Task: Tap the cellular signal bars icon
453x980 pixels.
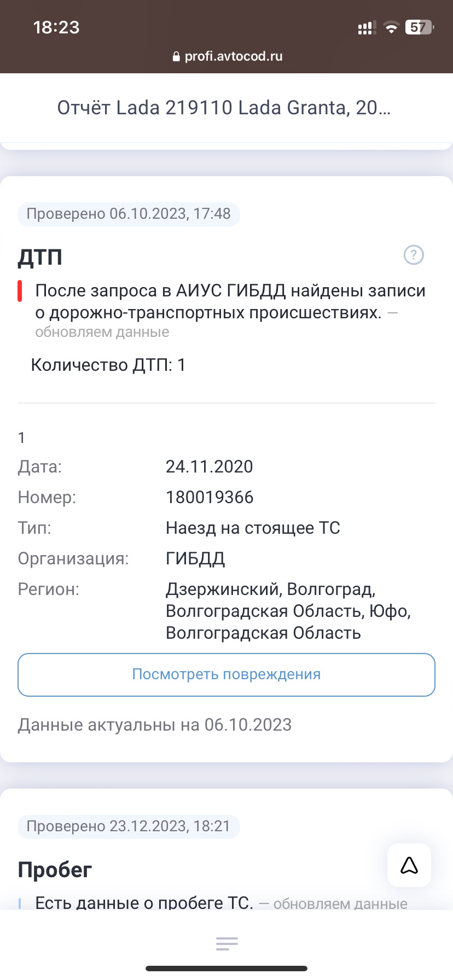Action: pos(365,28)
